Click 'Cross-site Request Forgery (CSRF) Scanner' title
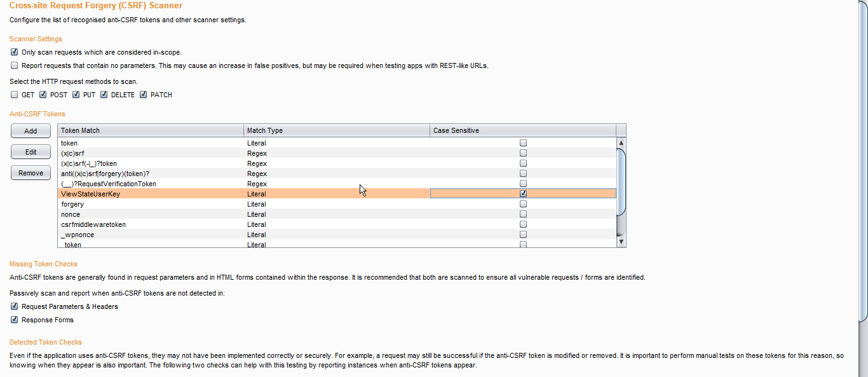 (96, 6)
